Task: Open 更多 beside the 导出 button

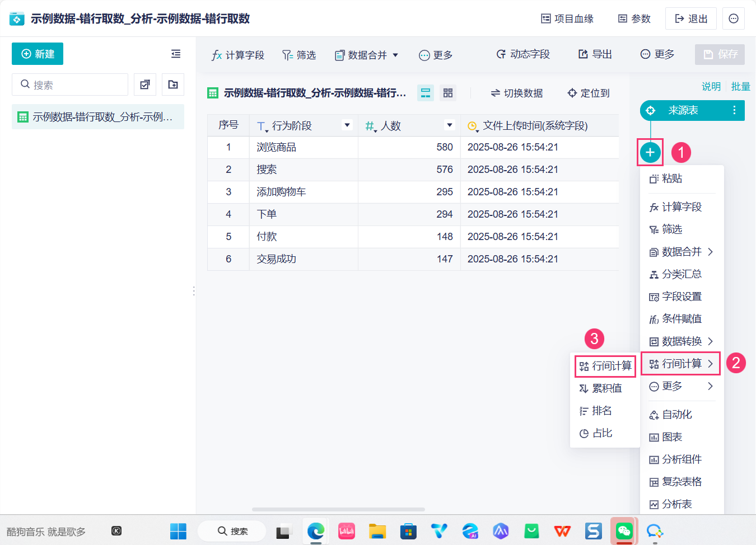Action: pyautogui.click(x=657, y=54)
